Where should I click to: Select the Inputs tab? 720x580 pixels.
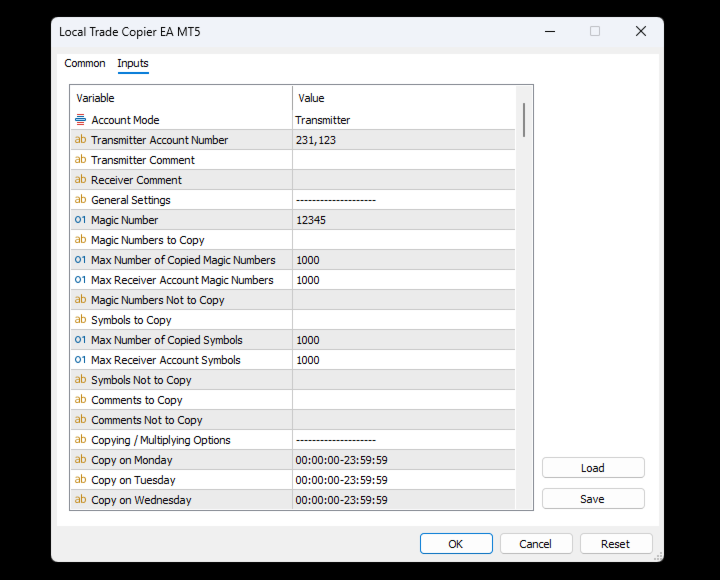pos(133,63)
